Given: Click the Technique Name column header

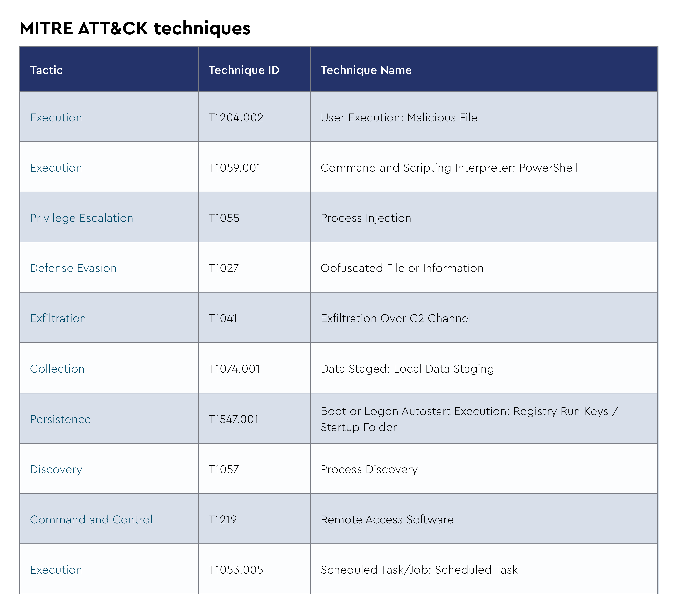Looking at the screenshot, I should click(366, 70).
